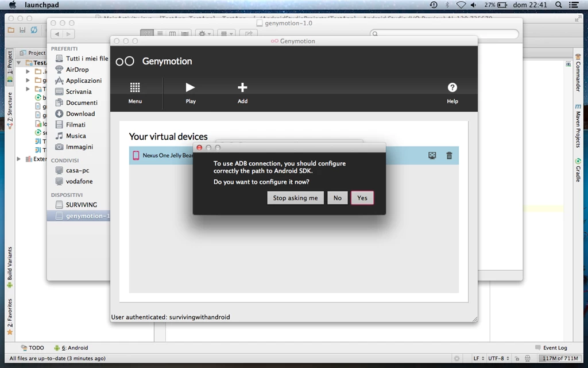
Task: Go forward in Finder window
Action: tap(68, 34)
